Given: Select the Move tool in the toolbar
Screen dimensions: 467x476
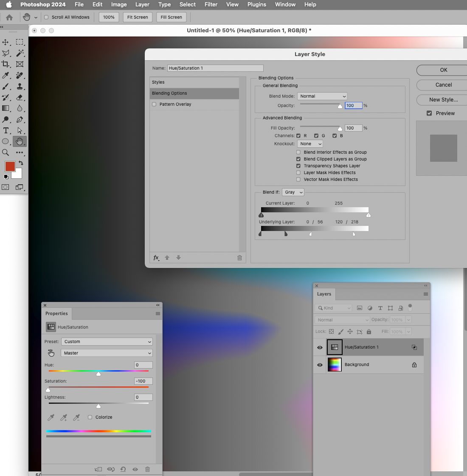Looking at the screenshot, I should [5, 42].
